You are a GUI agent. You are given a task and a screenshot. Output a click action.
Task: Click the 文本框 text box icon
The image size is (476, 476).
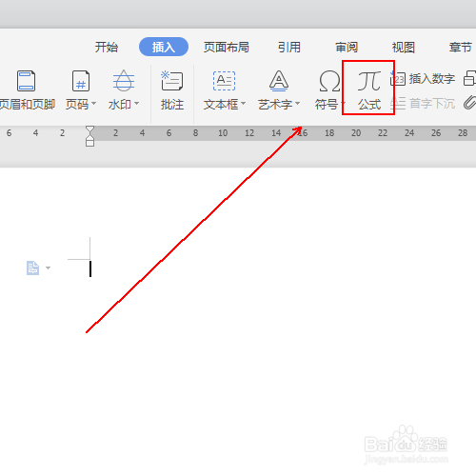click(x=224, y=81)
